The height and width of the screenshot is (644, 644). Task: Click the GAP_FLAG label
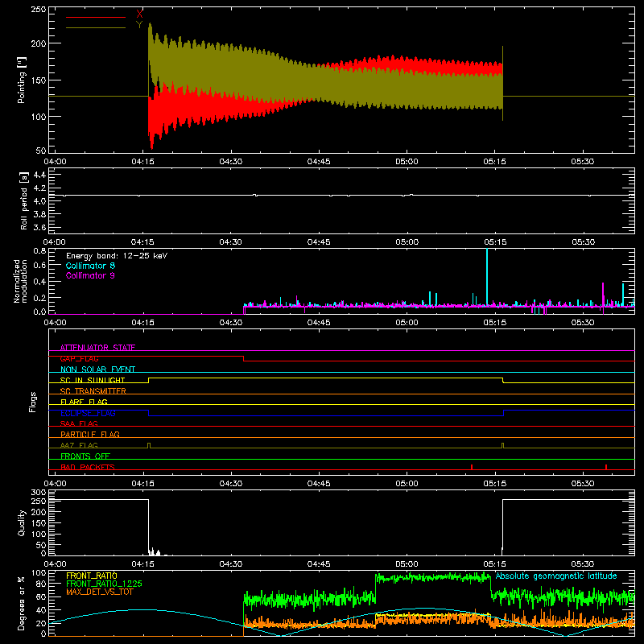[x=79, y=358]
